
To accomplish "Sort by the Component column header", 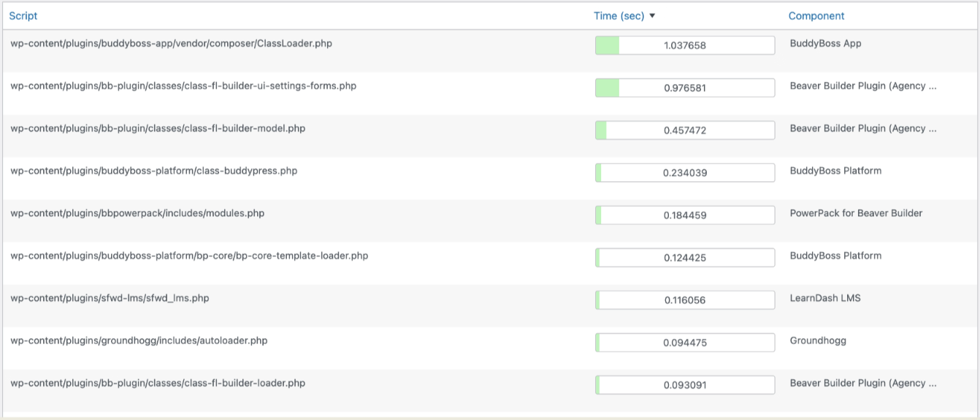I will (816, 16).
